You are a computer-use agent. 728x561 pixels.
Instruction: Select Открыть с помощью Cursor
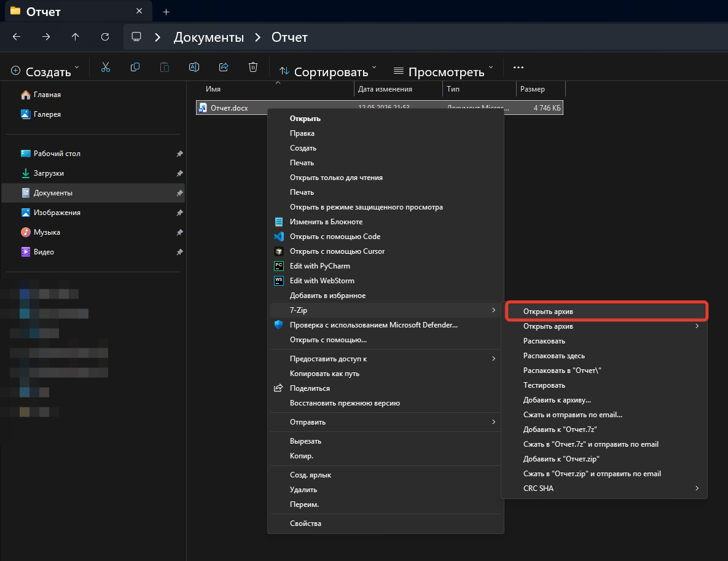tap(385, 251)
